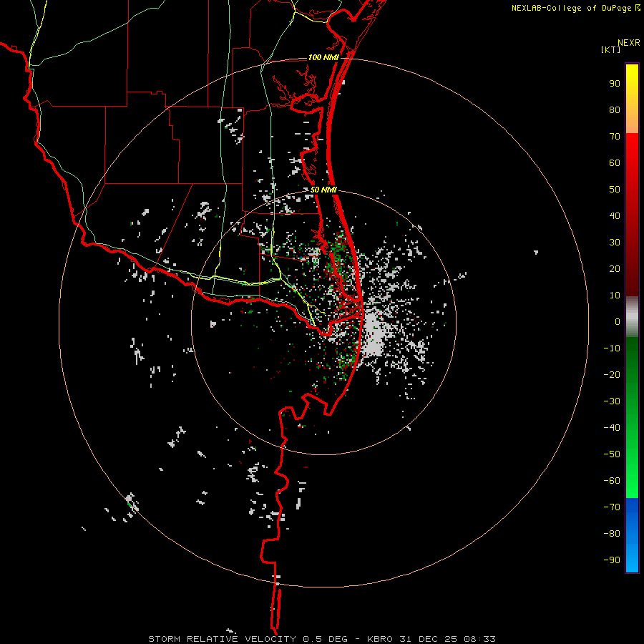Click the 100 NMI range ring label
This screenshot has width=644, height=644.
pos(323,57)
